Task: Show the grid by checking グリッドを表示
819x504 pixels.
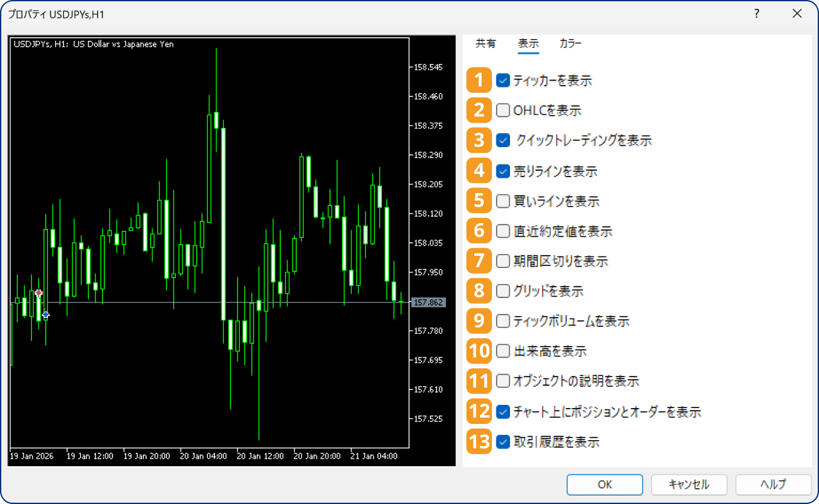Action: [x=502, y=291]
